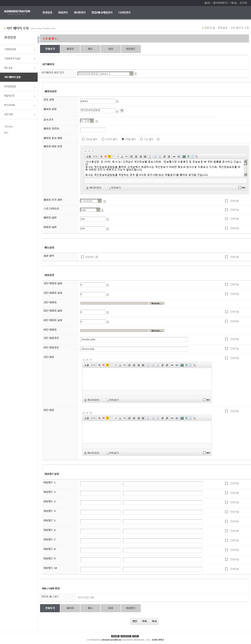Align right in page content editor
The image size is (251, 644).
(x=141, y=157)
